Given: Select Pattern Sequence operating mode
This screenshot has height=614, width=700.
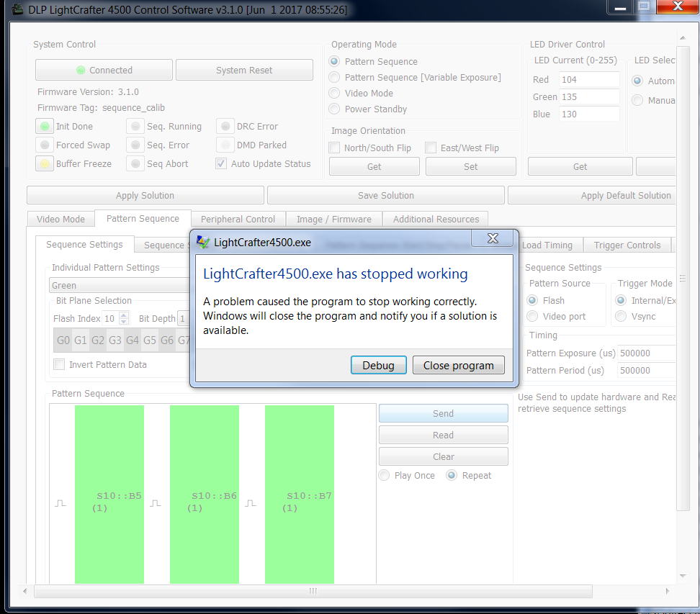Looking at the screenshot, I should coord(334,61).
